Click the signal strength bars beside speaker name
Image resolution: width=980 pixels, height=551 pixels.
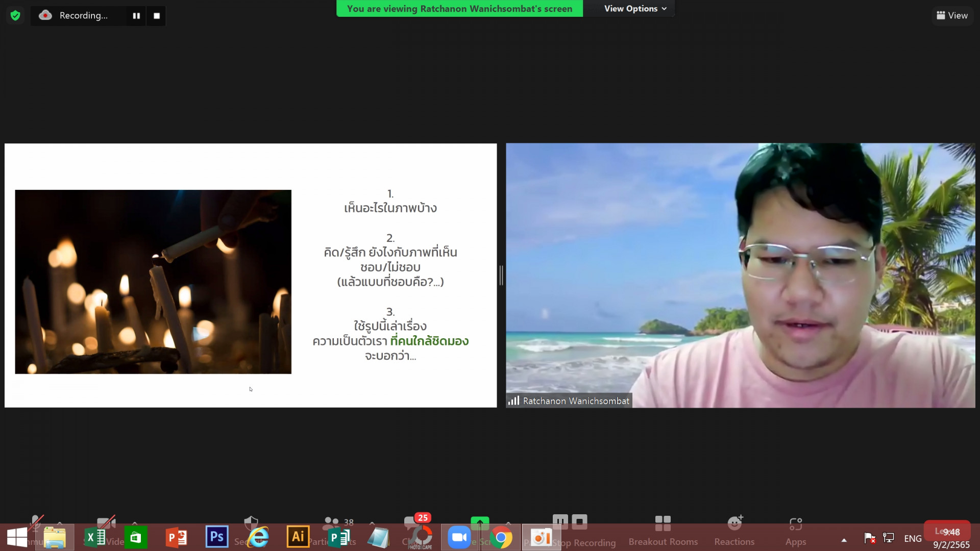513,401
